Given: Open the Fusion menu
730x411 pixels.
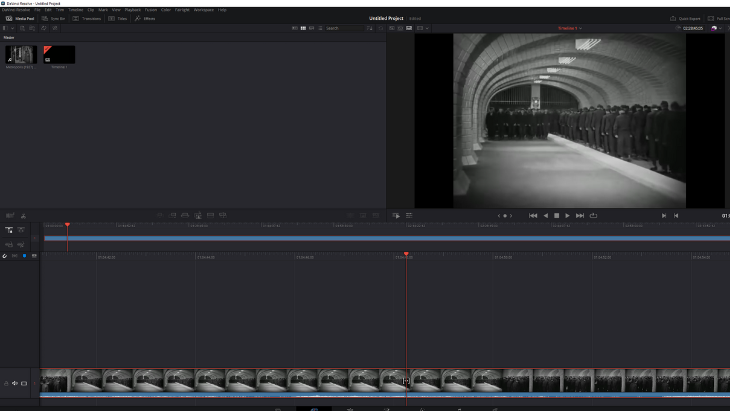Looking at the screenshot, I should pyautogui.click(x=150, y=9).
